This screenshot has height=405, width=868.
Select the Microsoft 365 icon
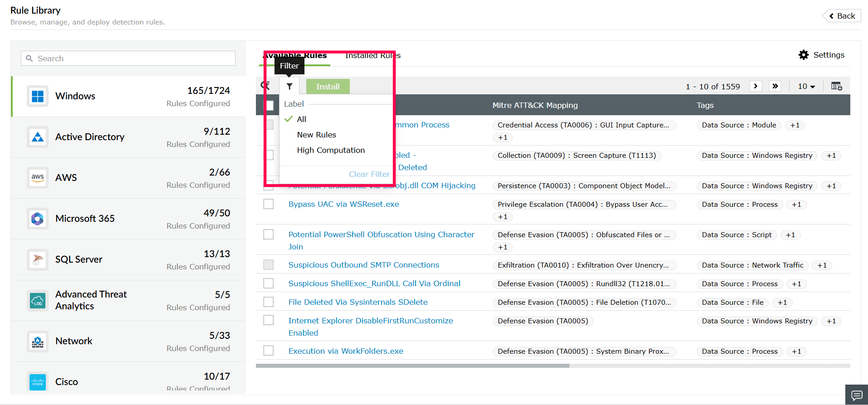click(x=38, y=219)
